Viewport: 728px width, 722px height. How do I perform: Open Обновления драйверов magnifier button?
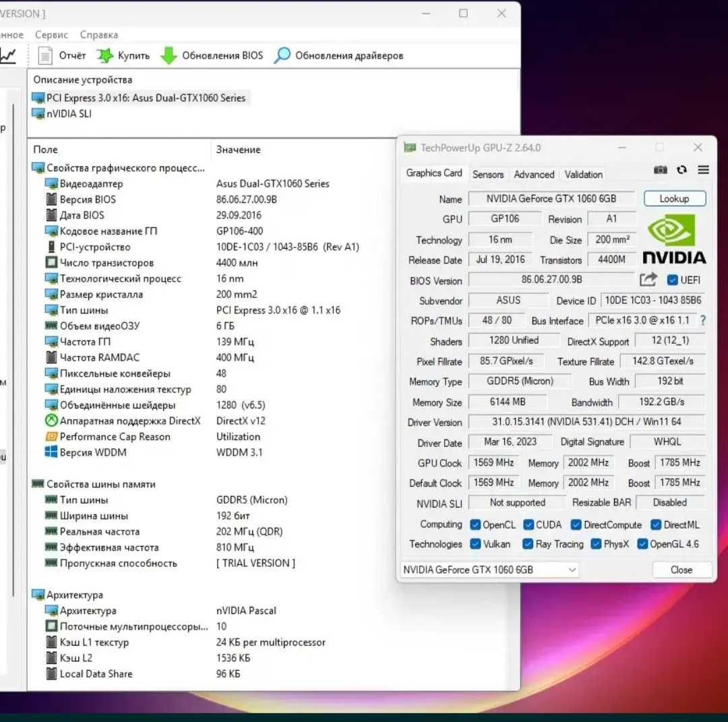338,56
